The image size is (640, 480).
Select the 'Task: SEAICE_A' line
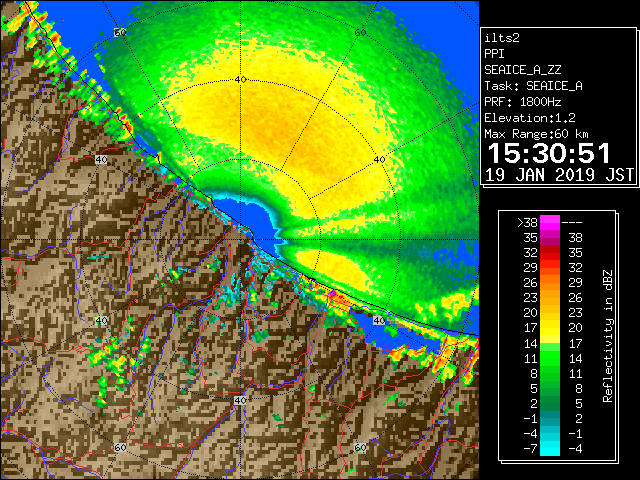tap(533, 86)
